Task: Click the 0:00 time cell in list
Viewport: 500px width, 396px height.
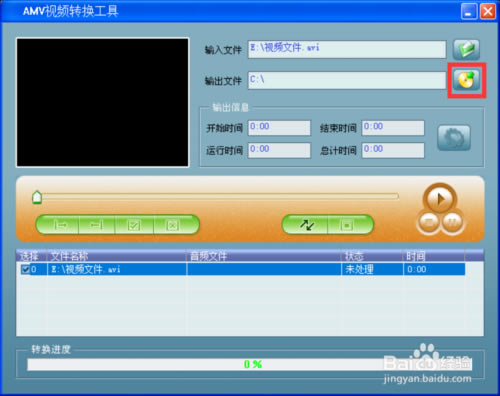Action: coord(434,269)
